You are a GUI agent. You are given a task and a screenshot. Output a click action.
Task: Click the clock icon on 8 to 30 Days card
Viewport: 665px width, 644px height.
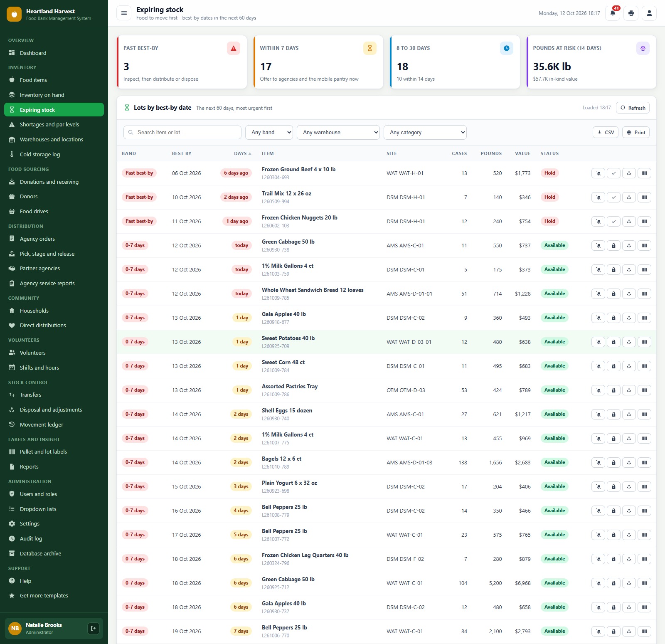(x=507, y=48)
